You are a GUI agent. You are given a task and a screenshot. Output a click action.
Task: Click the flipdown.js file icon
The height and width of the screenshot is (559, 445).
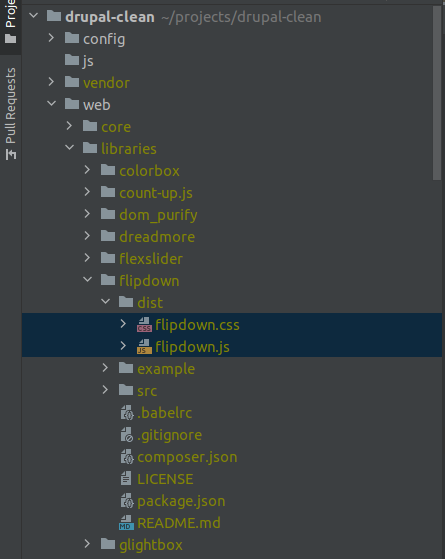tap(144, 347)
